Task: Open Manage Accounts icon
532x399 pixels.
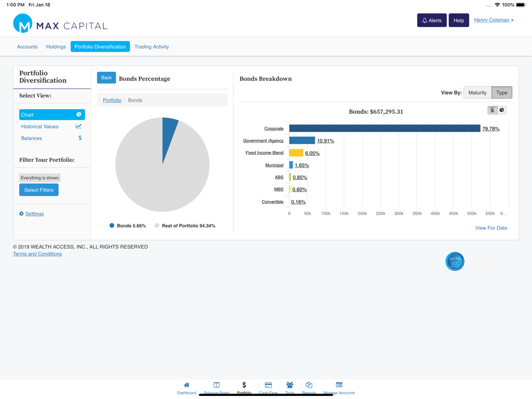Action: tap(339, 385)
